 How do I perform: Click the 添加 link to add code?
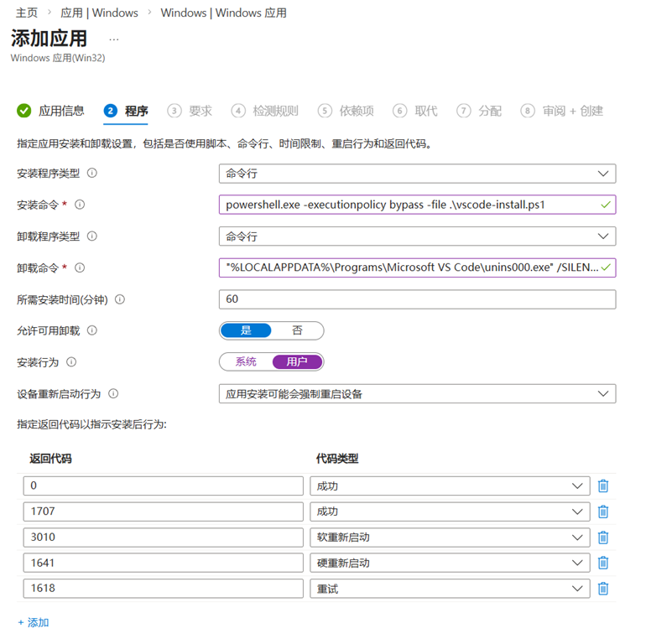tap(34, 622)
